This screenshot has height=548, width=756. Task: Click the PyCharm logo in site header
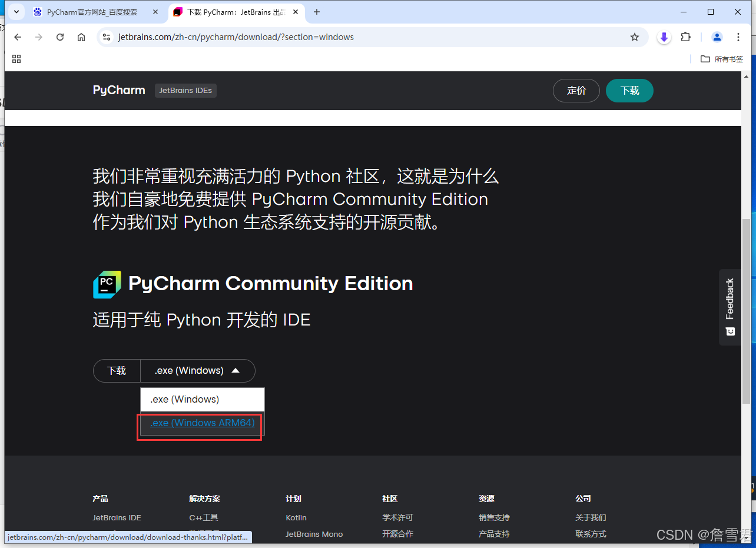pyautogui.click(x=119, y=90)
